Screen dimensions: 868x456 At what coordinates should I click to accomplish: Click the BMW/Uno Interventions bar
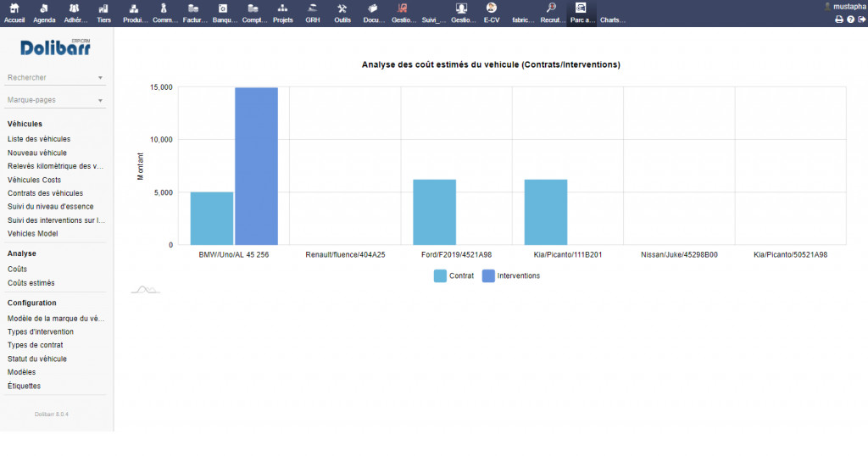point(256,166)
